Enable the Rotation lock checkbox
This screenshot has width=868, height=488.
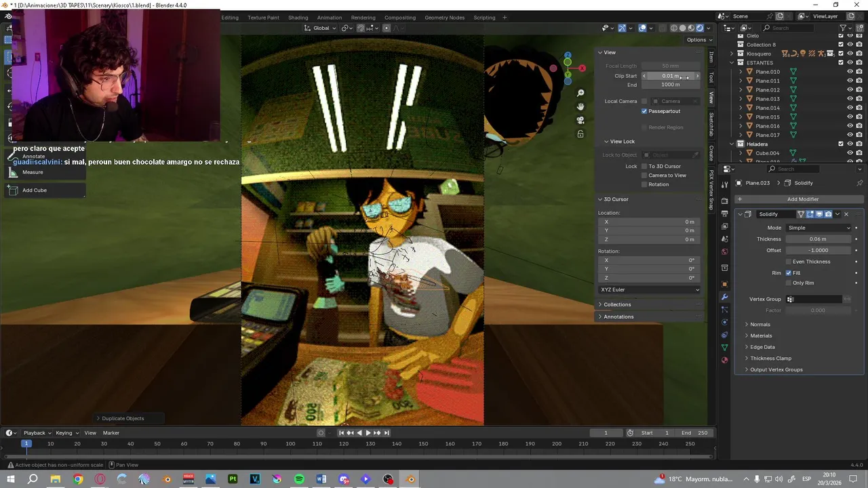pos(644,184)
